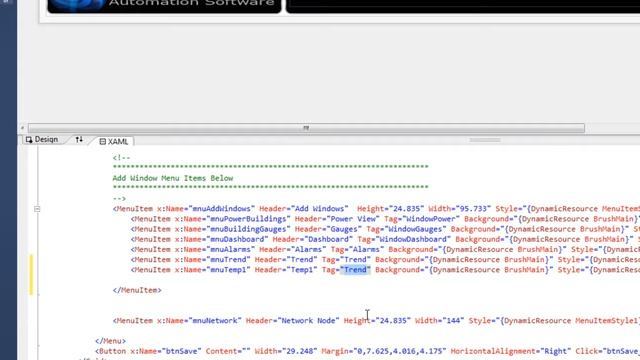Viewport: 640px width, 360px height.
Task: Click the scrollbar's left arrow in designer
Action: (x=22, y=128)
